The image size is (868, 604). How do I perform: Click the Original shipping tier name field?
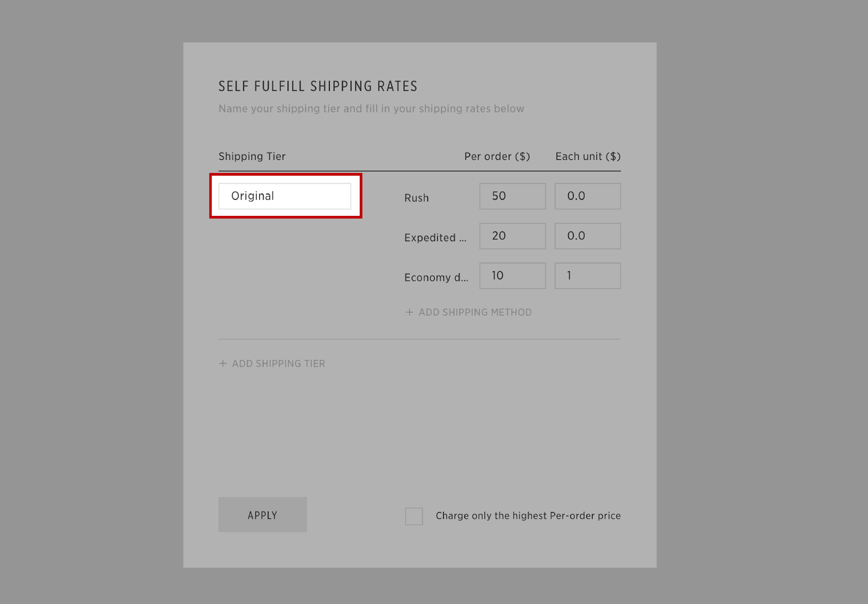click(285, 196)
